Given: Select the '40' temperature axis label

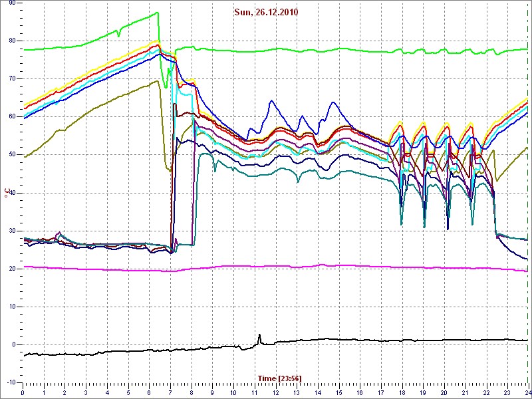Looking at the screenshot, I should coord(11,193).
